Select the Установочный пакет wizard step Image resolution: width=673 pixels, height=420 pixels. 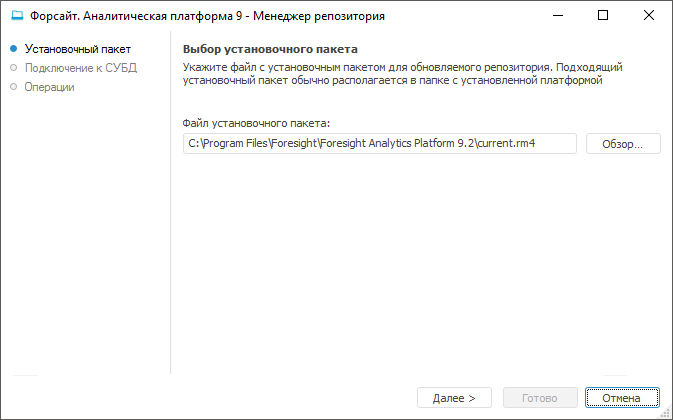coord(78,48)
